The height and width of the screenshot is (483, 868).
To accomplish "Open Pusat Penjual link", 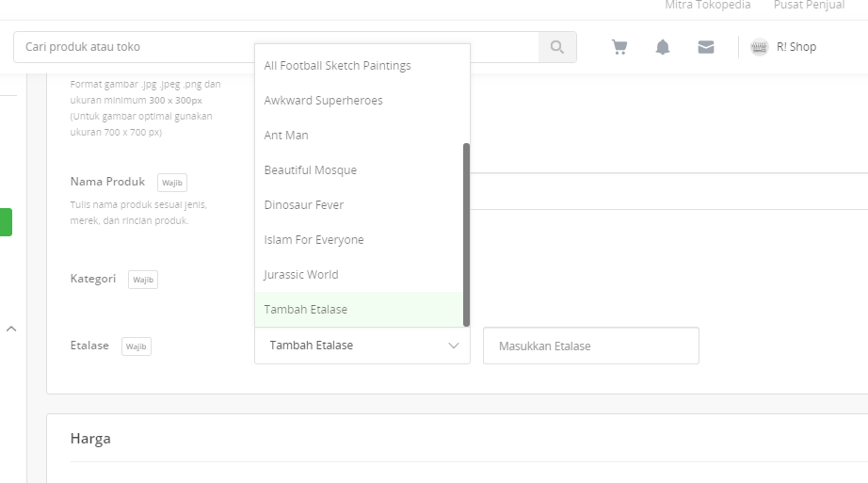I will coord(809,5).
